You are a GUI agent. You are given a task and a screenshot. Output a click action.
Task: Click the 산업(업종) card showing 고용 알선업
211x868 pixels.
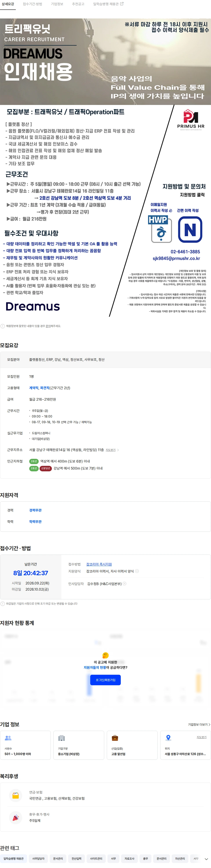point(132,745)
